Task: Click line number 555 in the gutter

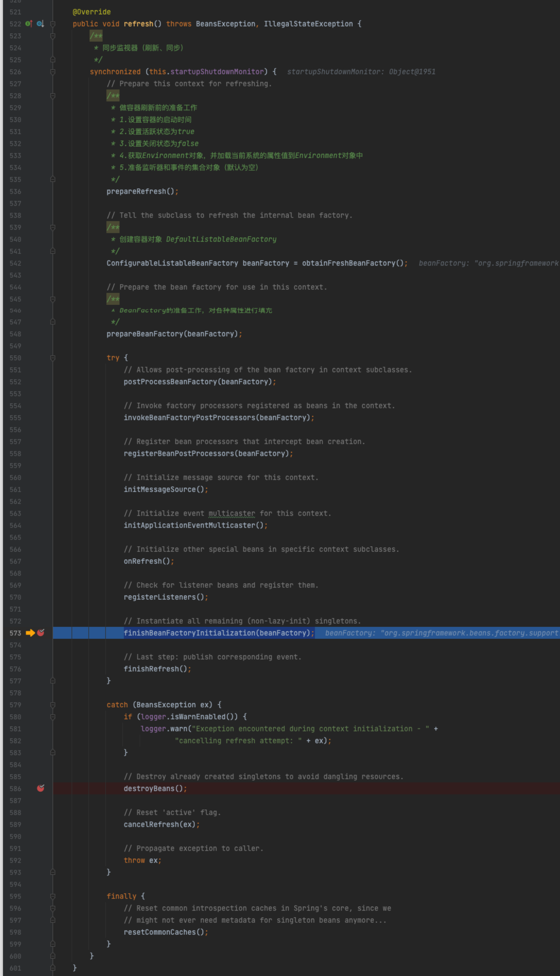Action: click(15, 418)
